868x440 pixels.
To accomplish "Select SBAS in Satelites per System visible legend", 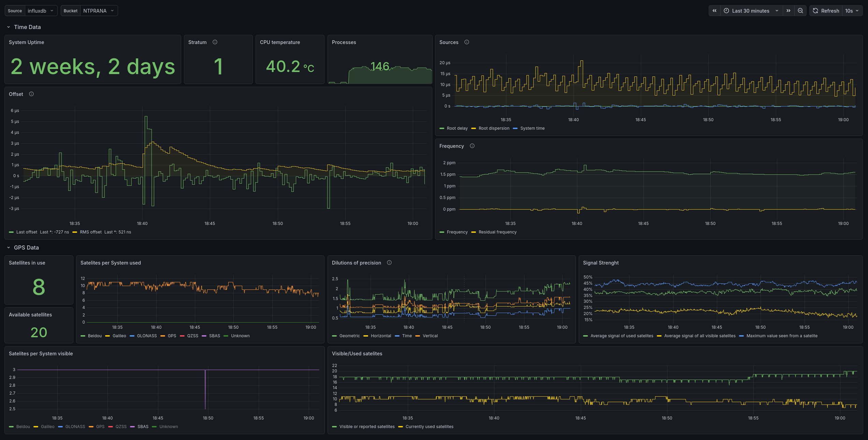I will tap(143, 427).
